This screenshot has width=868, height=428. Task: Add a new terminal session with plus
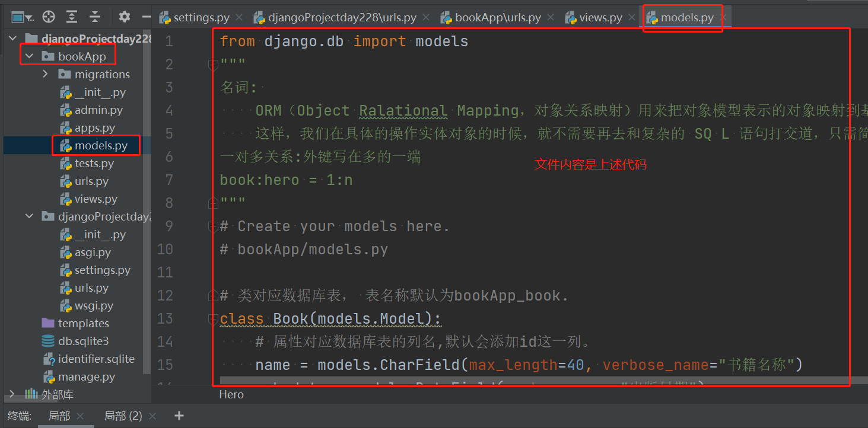[x=179, y=416]
